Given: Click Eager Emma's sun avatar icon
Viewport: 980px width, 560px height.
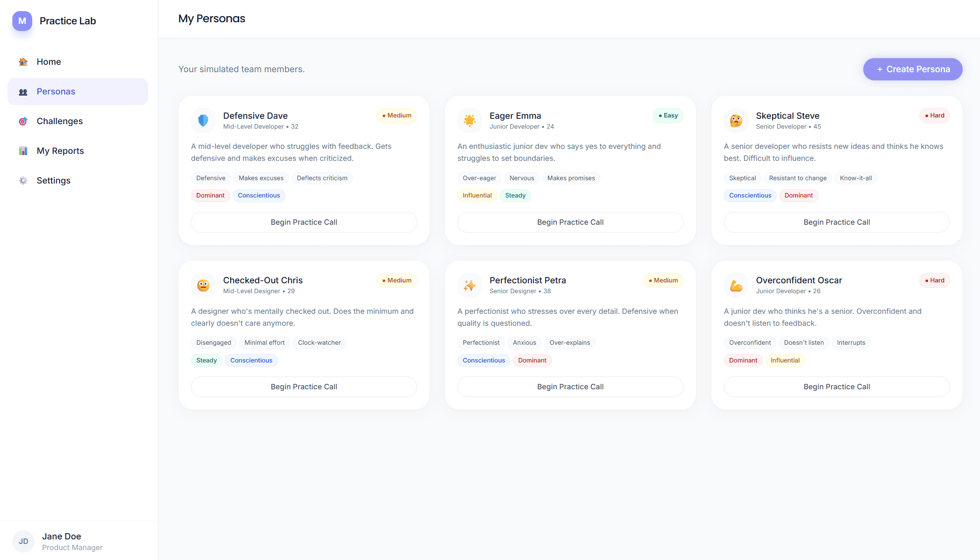Looking at the screenshot, I should 469,120.
